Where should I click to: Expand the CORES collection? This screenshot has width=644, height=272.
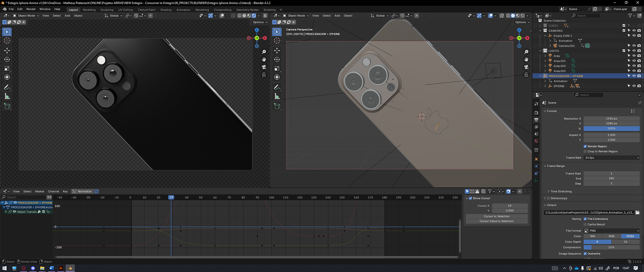click(x=540, y=26)
